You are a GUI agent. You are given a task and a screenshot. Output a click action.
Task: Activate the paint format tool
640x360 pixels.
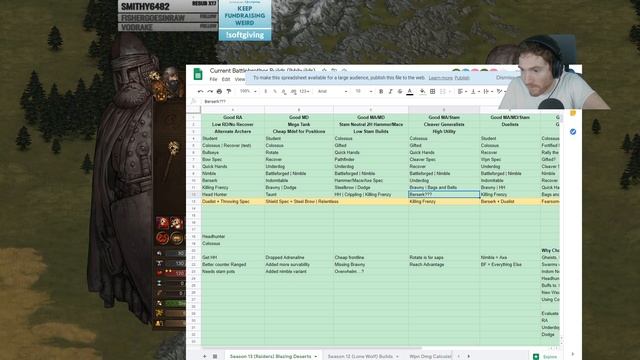229,91
